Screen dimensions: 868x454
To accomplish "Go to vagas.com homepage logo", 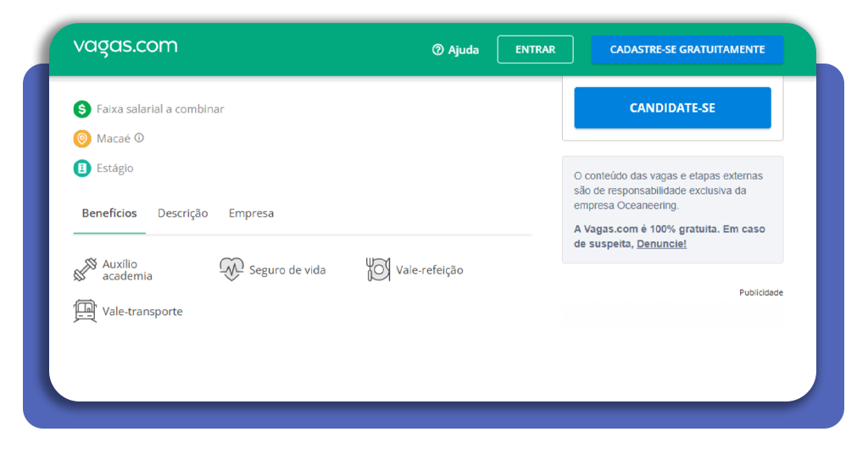I will [x=125, y=47].
